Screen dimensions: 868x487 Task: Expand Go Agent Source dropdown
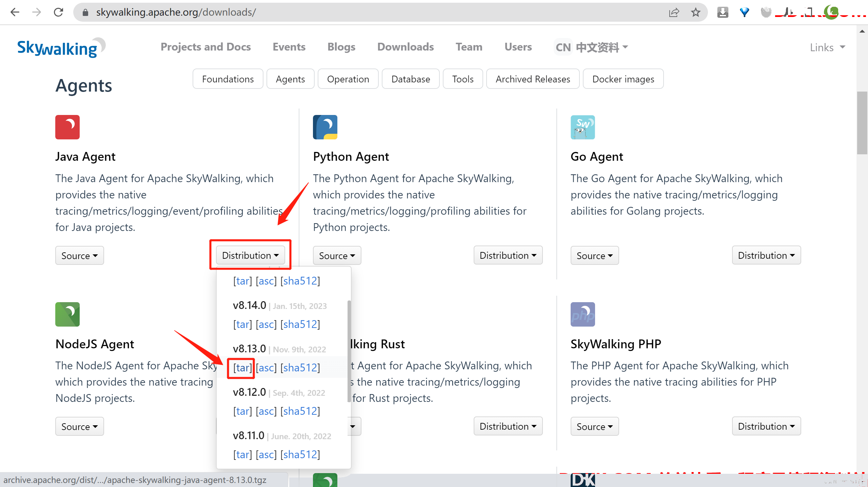pos(595,255)
